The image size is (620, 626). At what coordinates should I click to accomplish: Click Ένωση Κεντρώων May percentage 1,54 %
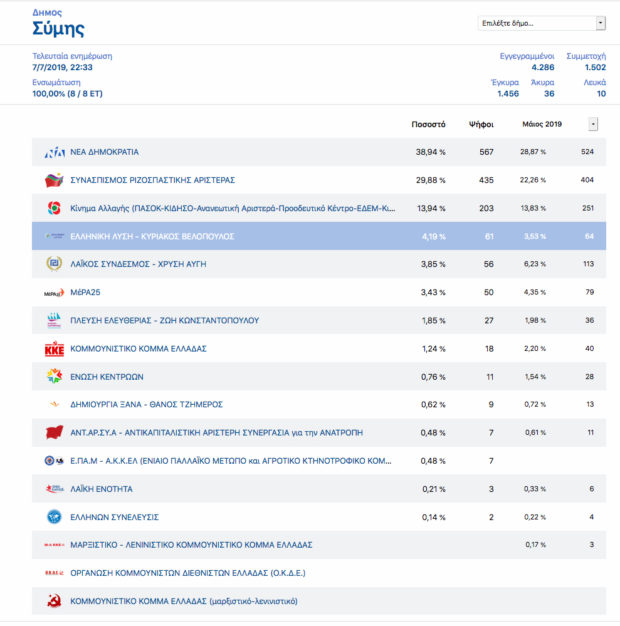[x=535, y=376]
